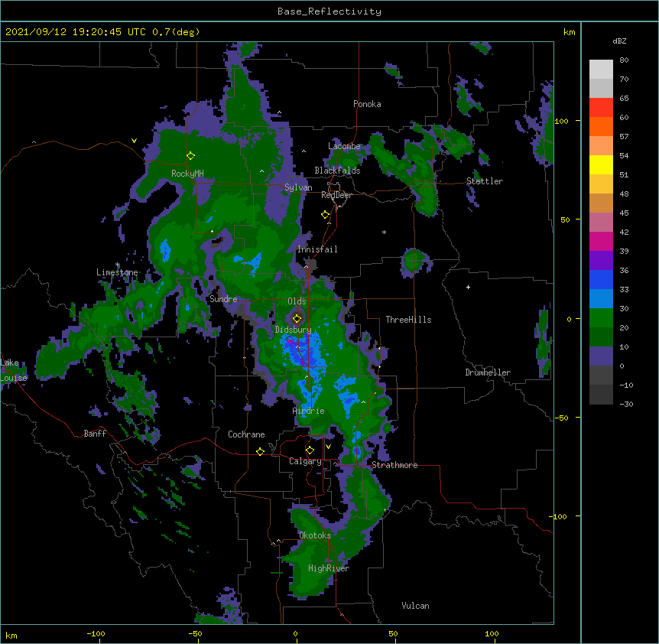
Task: Click the dBZ legend heading
Action: coord(619,41)
